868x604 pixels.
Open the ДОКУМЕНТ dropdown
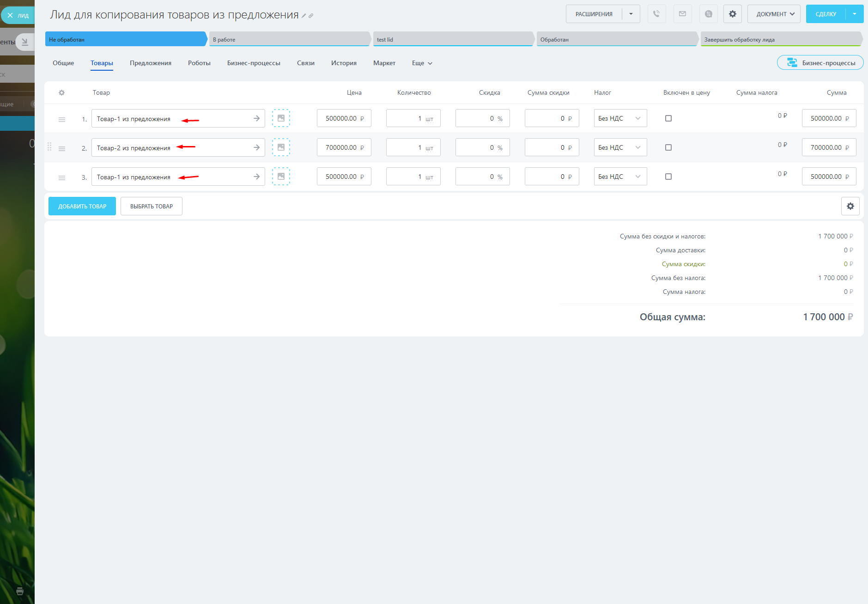(x=775, y=14)
